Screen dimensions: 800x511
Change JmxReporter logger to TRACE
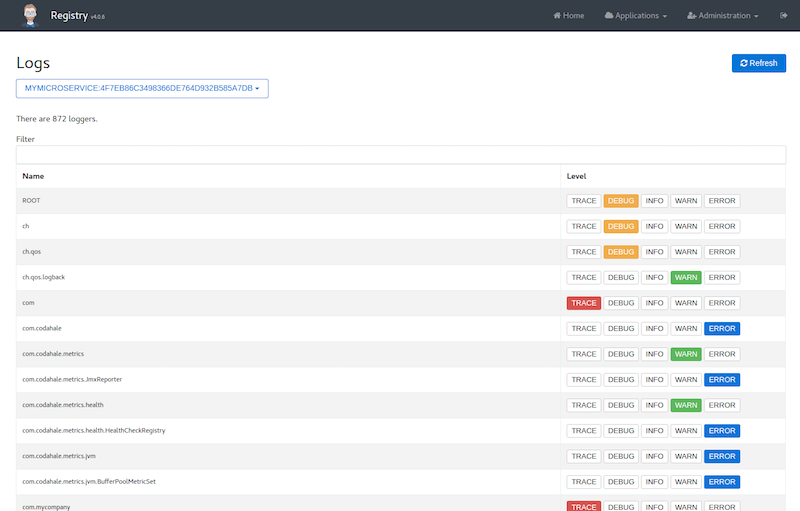584,380
